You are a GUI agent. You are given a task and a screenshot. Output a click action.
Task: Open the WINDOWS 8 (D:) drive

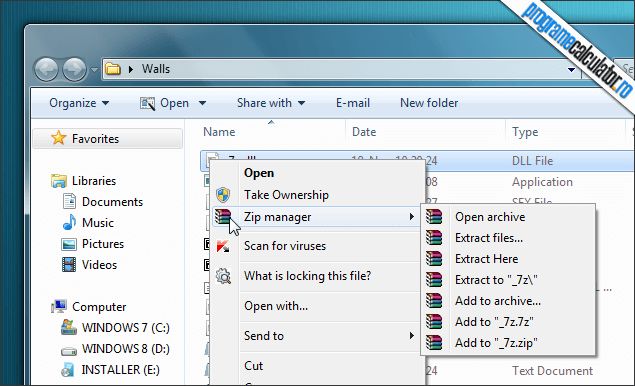126,349
